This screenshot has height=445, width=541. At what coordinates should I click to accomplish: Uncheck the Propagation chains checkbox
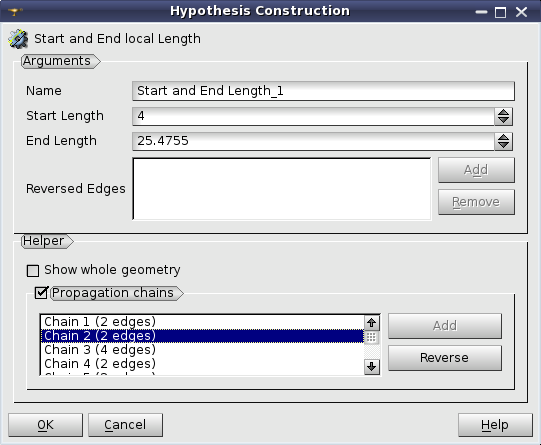click(x=41, y=293)
